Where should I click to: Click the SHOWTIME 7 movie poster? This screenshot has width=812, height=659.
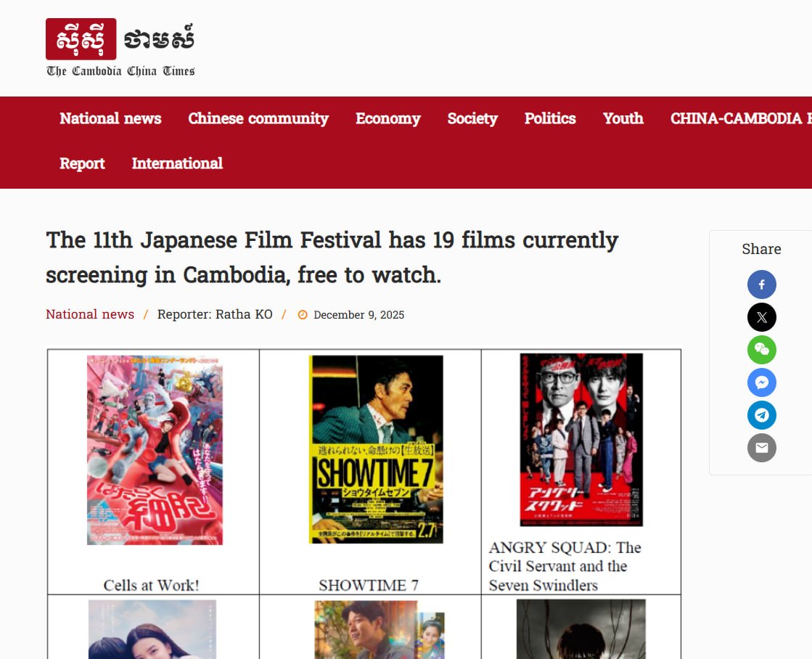[376, 449]
